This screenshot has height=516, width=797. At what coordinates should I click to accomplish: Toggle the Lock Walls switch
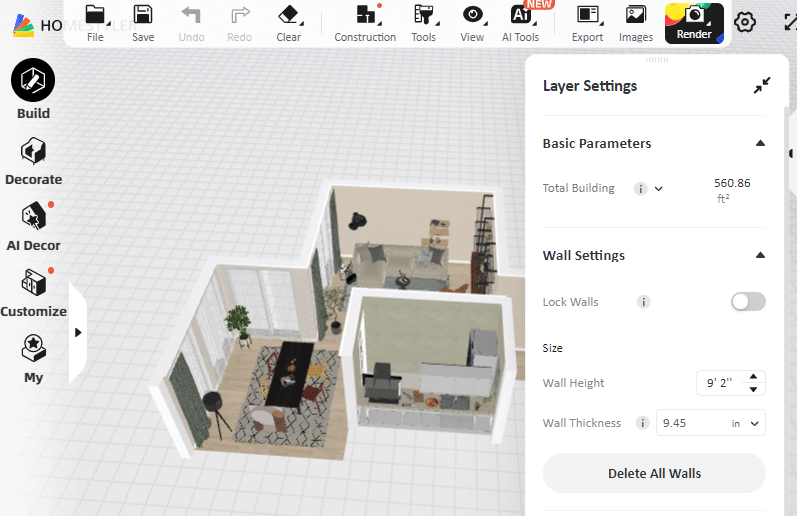tap(748, 302)
